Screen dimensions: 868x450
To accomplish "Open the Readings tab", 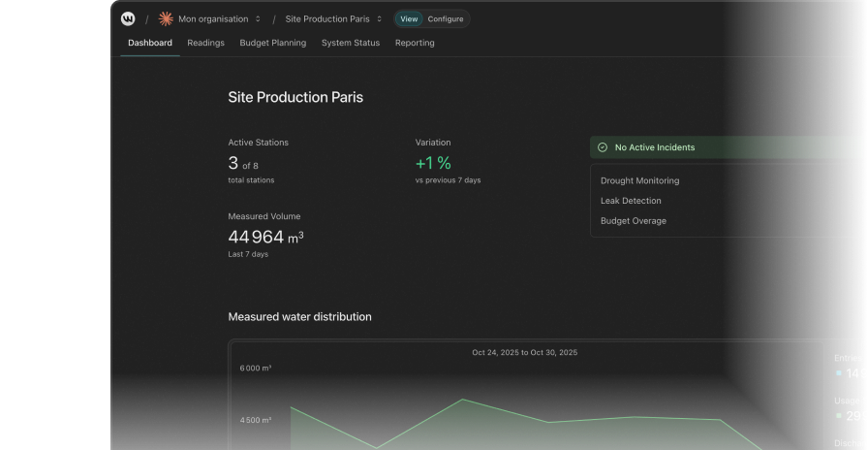I will [x=206, y=43].
